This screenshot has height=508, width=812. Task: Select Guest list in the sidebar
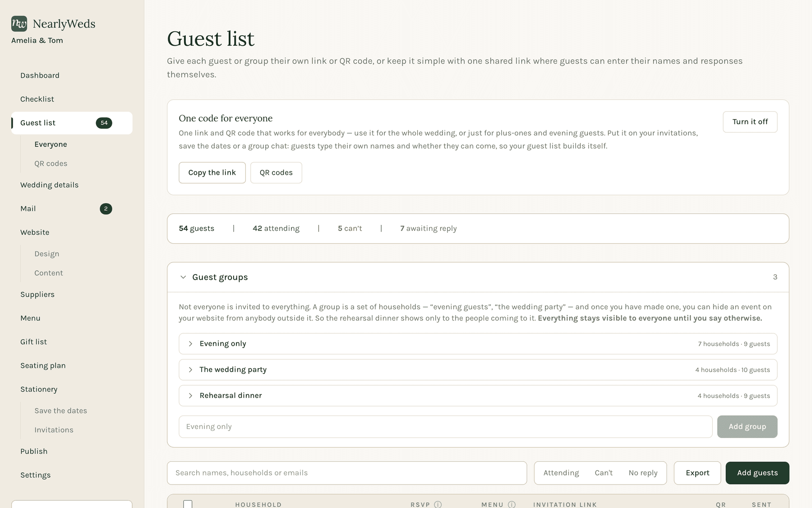tap(72, 123)
